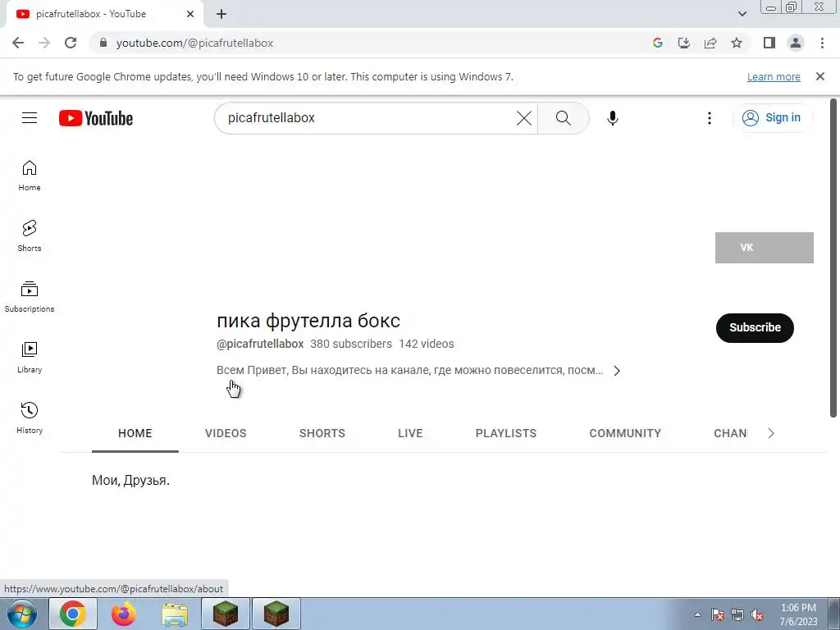Image resolution: width=840 pixels, height=630 pixels.
Task: Close the picafrutellabox browser tab
Action: 190,14
